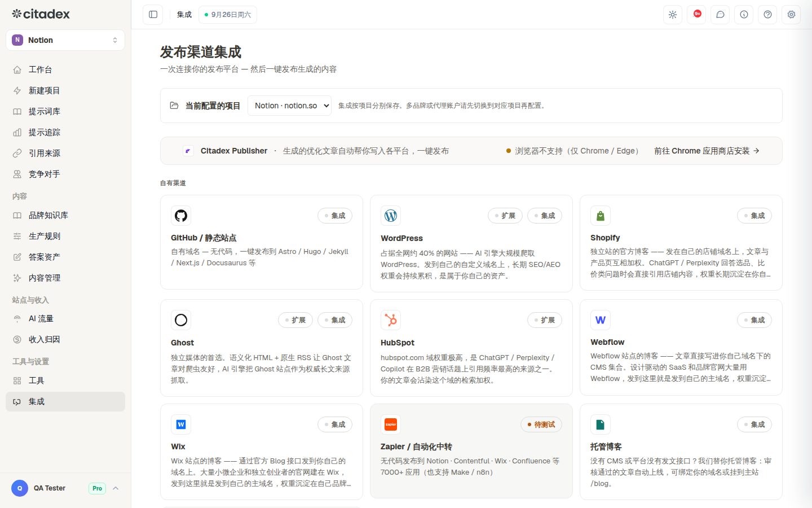Screen dimensions: 812x508
Task: Go to 品牌知识库
Action: (x=65, y=215)
